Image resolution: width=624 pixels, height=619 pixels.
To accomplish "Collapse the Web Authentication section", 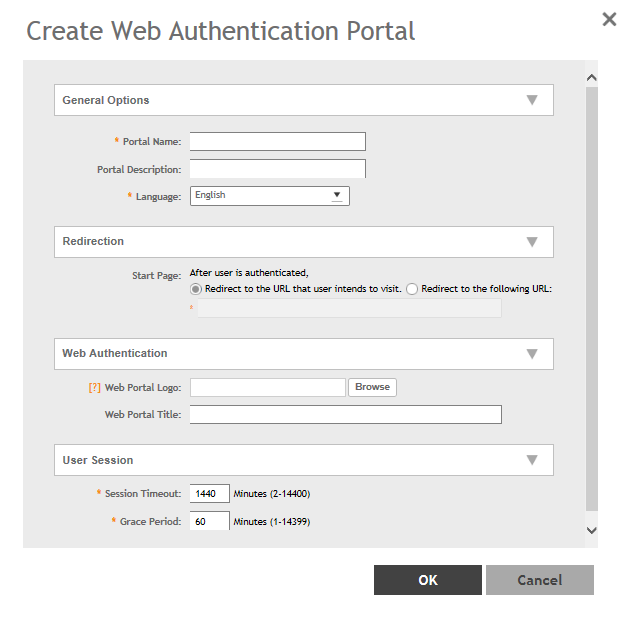I will click(532, 354).
